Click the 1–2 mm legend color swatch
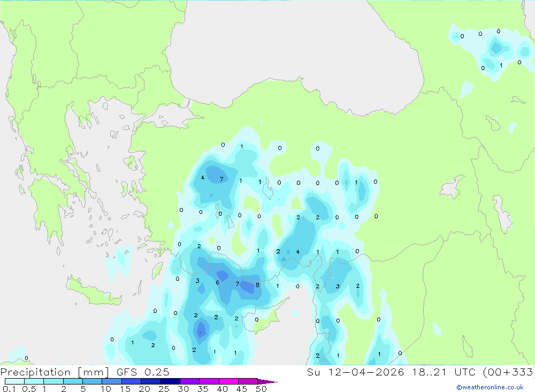Screen dimensions: 535x392 (x=53, y=381)
